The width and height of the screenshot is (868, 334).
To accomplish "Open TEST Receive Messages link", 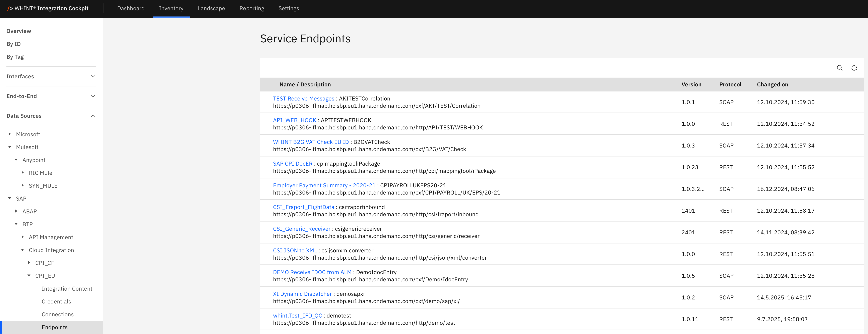I will [x=303, y=98].
